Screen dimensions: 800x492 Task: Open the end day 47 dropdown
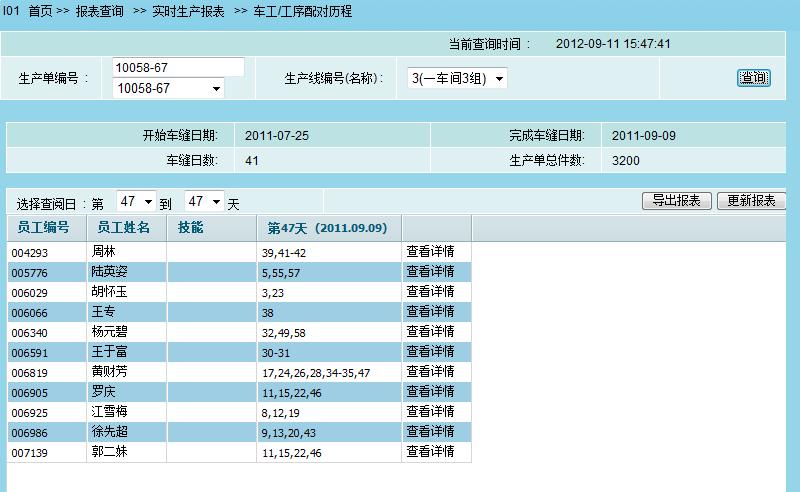tap(204, 202)
